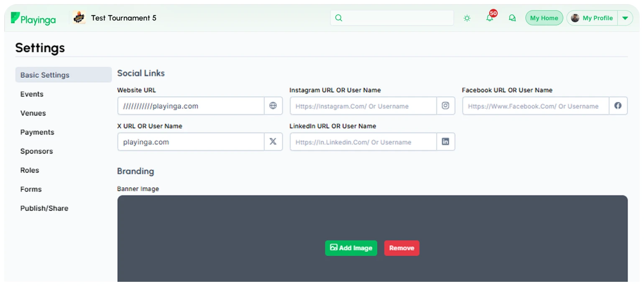Toggle the light/dark theme sun icon
The image size is (644, 286).
pos(467,18)
